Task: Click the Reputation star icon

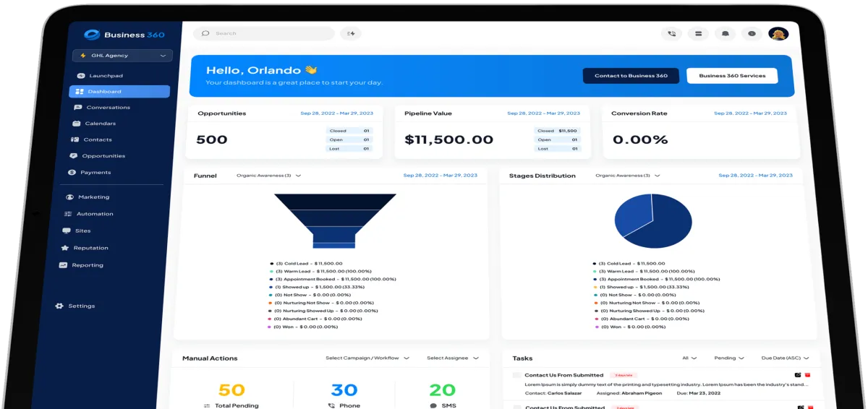Action: (x=64, y=248)
